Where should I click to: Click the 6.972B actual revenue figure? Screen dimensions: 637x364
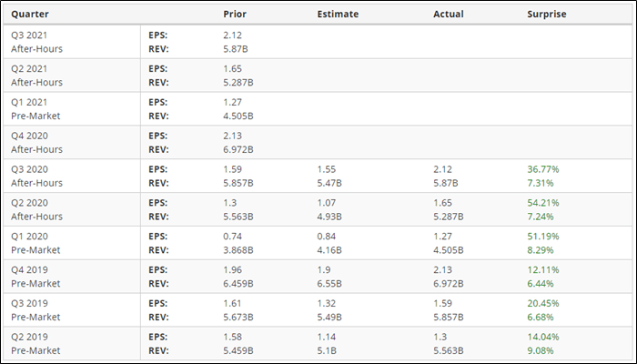pos(449,283)
